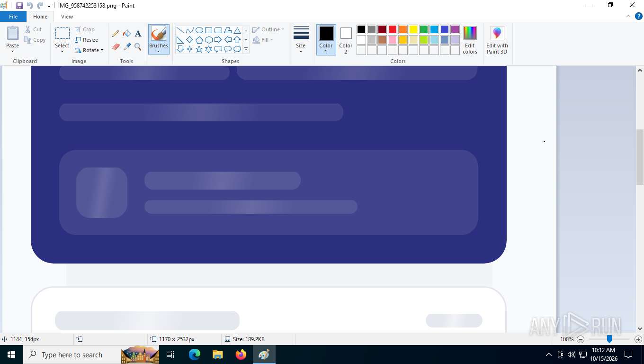Screen dimensions: 644x364
Task: Select the Fill with color bucket tool
Action: [x=127, y=34]
